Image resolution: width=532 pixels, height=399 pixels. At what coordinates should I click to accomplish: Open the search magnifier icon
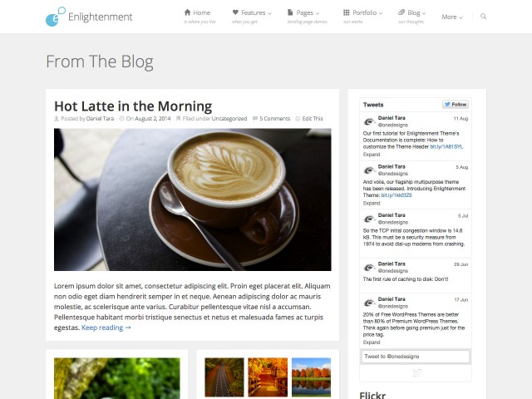tap(484, 17)
